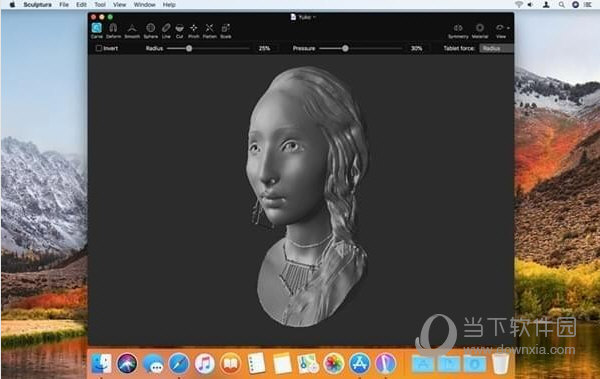Select the Line tool

tap(166, 31)
